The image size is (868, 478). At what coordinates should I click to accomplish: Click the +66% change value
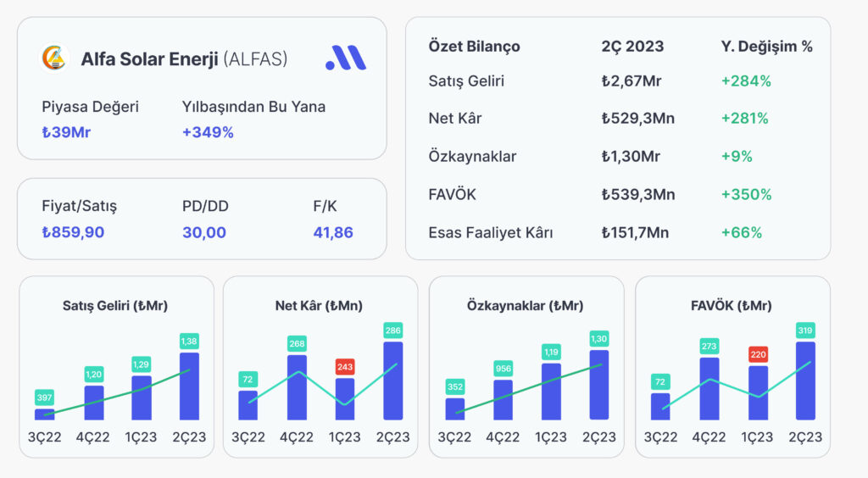click(741, 233)
